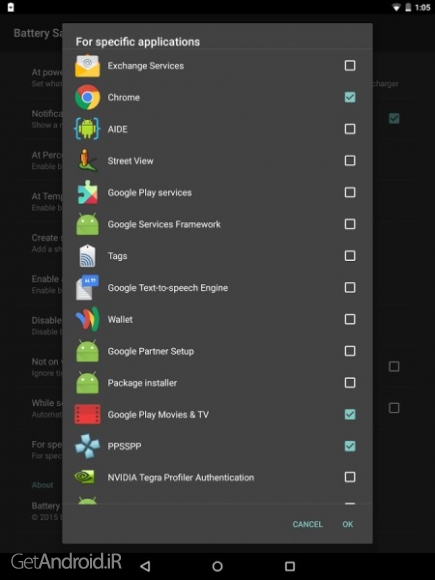
Task: Click the Exchange Services envelope icon
Action: [x=87, y=66]
